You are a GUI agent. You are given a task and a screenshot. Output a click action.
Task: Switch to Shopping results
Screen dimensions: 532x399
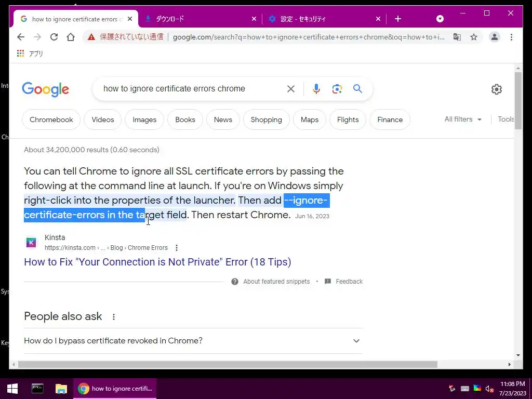click(x=267, y=120)
